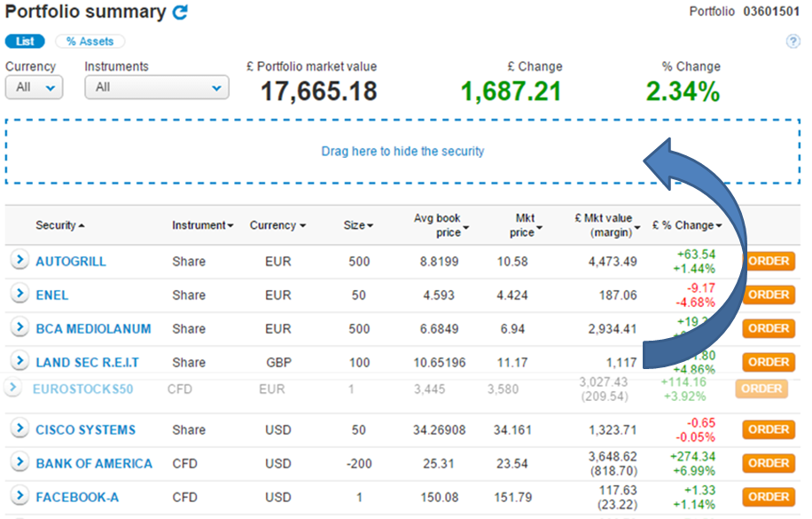Place an order for AUTOGRILL
This screenshot has height=519, width=812.
(x=768, y=260)
